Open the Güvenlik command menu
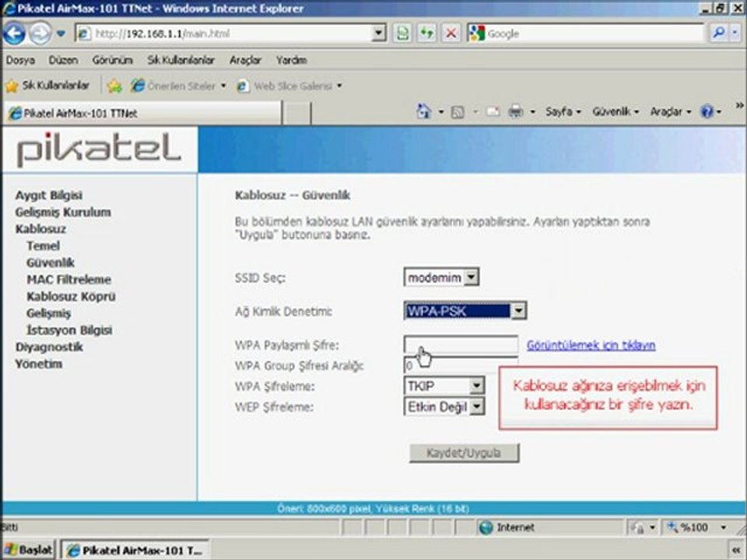Viewport: 747px width, 560px height. [x=615, y=112]
